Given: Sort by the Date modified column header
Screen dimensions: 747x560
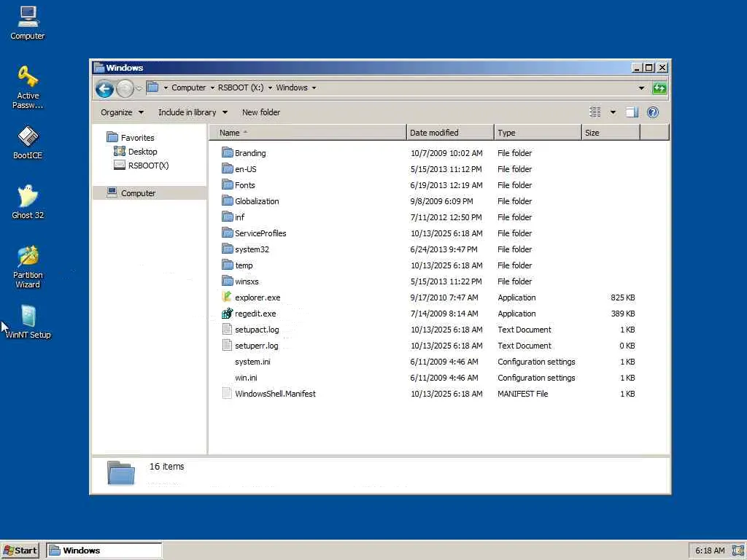Looking at the screenshot, I should tap(450, 133).
